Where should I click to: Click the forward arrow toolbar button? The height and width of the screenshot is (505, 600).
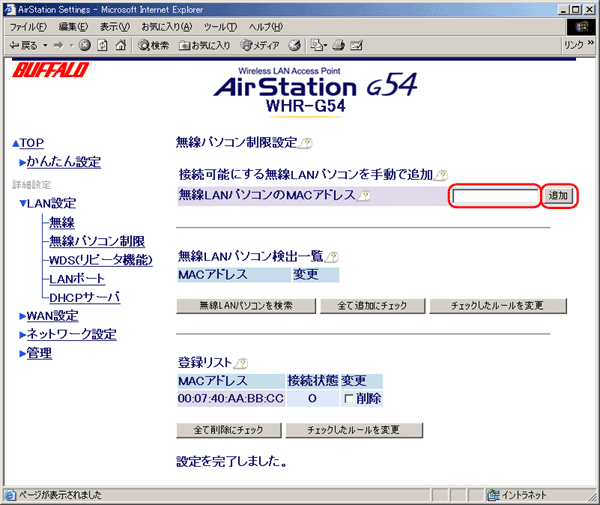coord(59,46)
